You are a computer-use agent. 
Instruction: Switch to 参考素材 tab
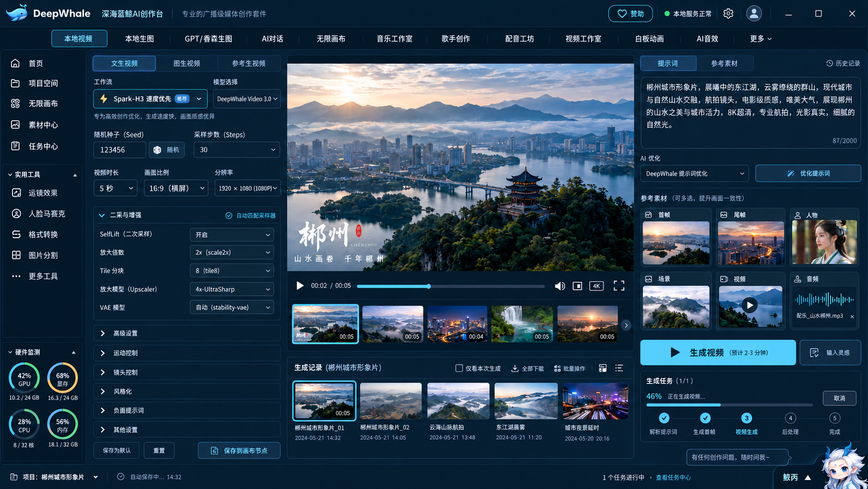(x=724, y=63)
